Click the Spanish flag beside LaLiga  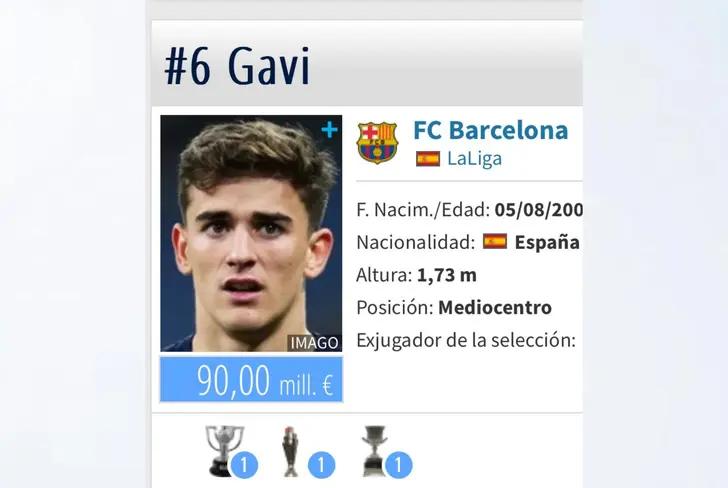tap(428, 159)
